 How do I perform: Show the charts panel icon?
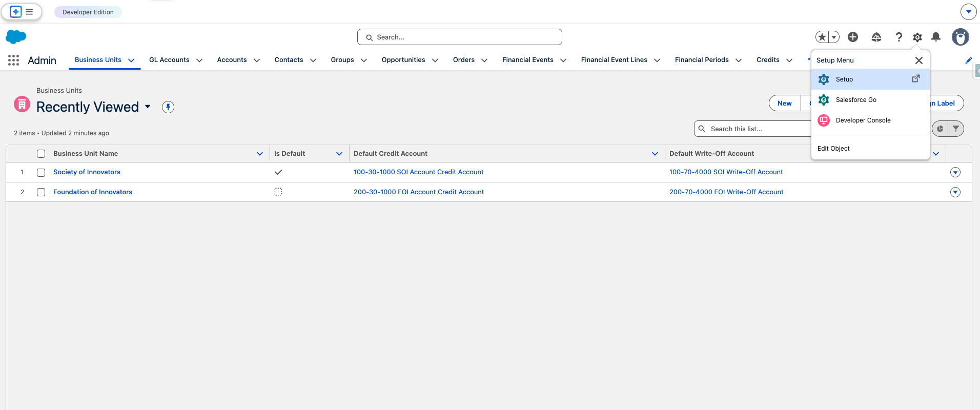click(x=940, y=129)
